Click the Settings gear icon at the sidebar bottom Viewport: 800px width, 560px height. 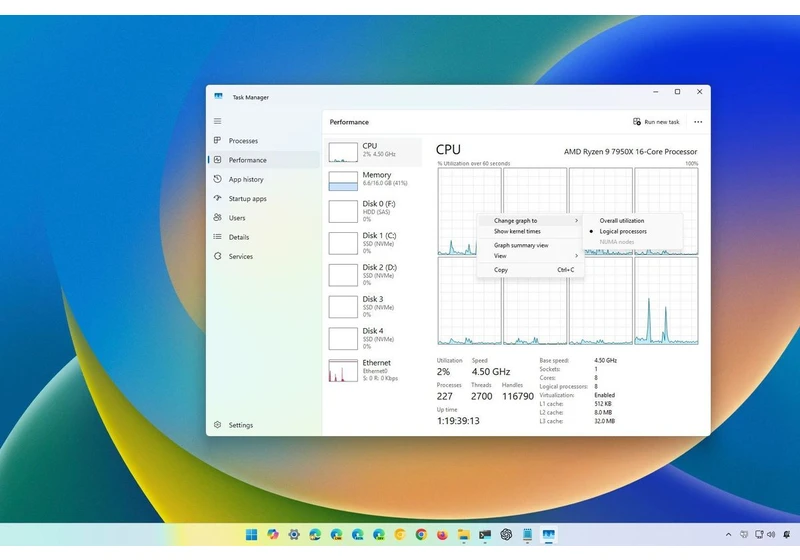(217, 424)
